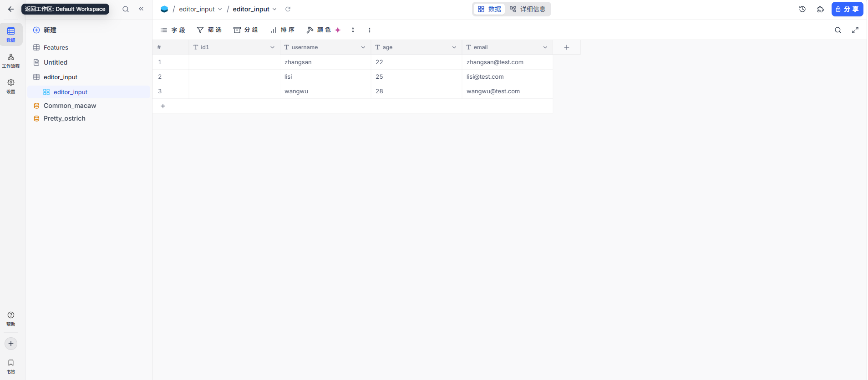Click the age cell with 22
868x380 pixels.
[416, 62]
